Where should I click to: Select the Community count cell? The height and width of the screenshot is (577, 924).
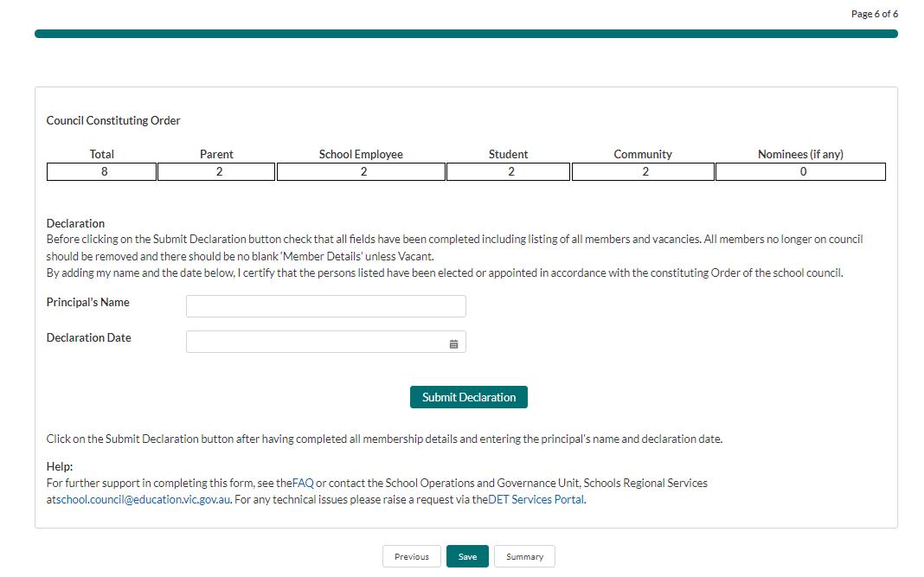[x=643, y=171]
